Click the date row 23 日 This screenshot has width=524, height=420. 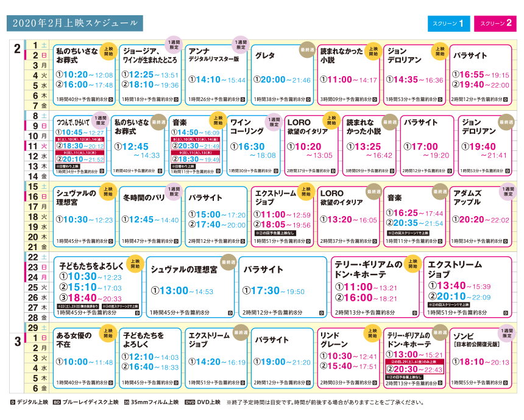point(37,267)
